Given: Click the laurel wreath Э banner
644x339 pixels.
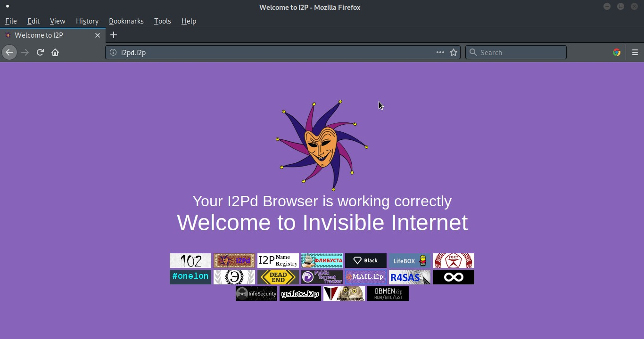Looking at the screenshot, I should tap(234, 277).
